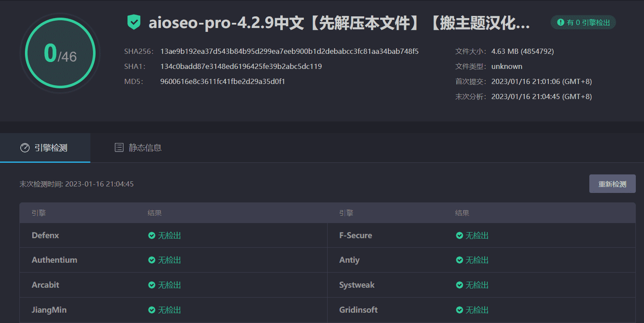
Task: Click the green check icon in Systweak row
Action: (x=459, y=285)
